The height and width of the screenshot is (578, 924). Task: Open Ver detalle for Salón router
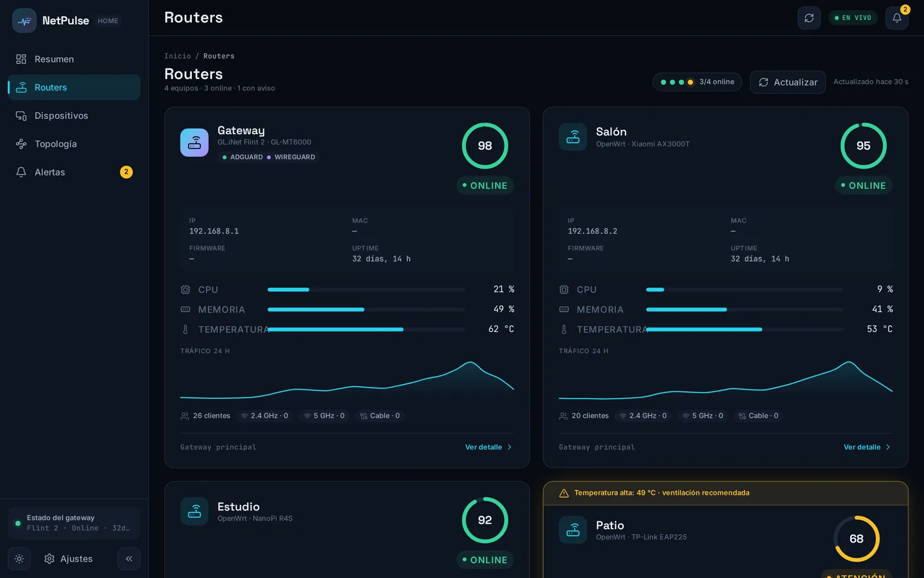(x=868, y=447)
